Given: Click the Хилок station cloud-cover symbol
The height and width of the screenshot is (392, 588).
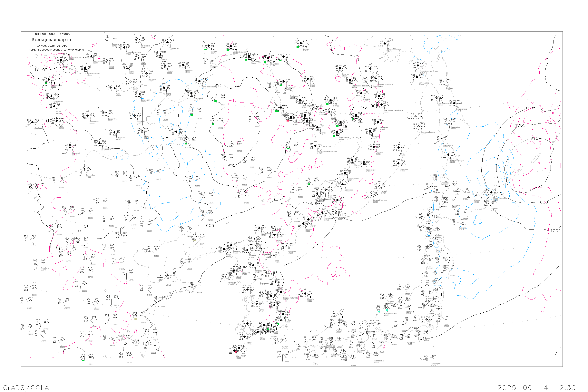Looking at the screenshot, I should [107, 61].
